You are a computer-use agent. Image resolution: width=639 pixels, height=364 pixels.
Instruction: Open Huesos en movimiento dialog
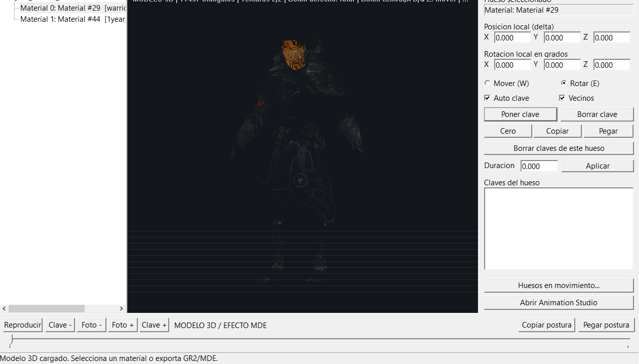point(559,286)
